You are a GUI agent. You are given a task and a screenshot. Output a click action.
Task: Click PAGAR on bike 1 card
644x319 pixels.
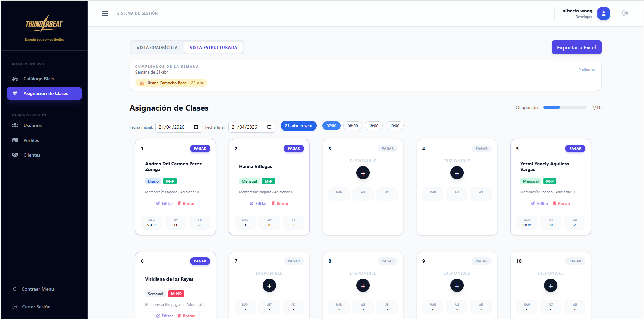[200, 148]
